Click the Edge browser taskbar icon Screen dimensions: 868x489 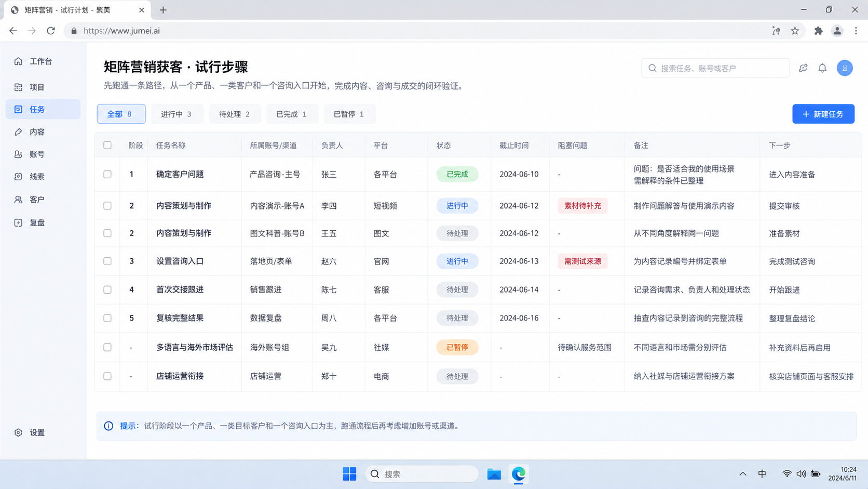pyautogui.click(x=518, y=474)
